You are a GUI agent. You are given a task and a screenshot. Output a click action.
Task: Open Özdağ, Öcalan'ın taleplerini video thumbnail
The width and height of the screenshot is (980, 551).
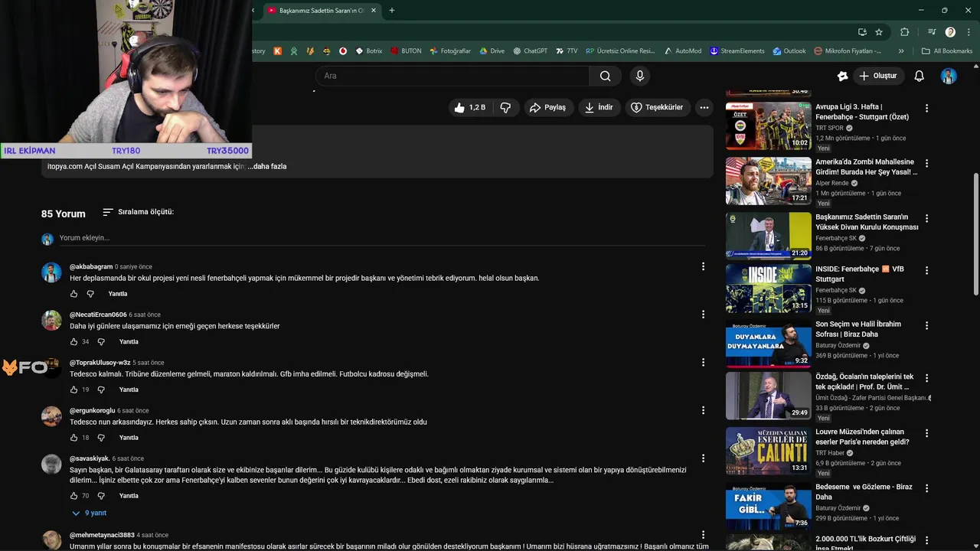tap(768, 396)
